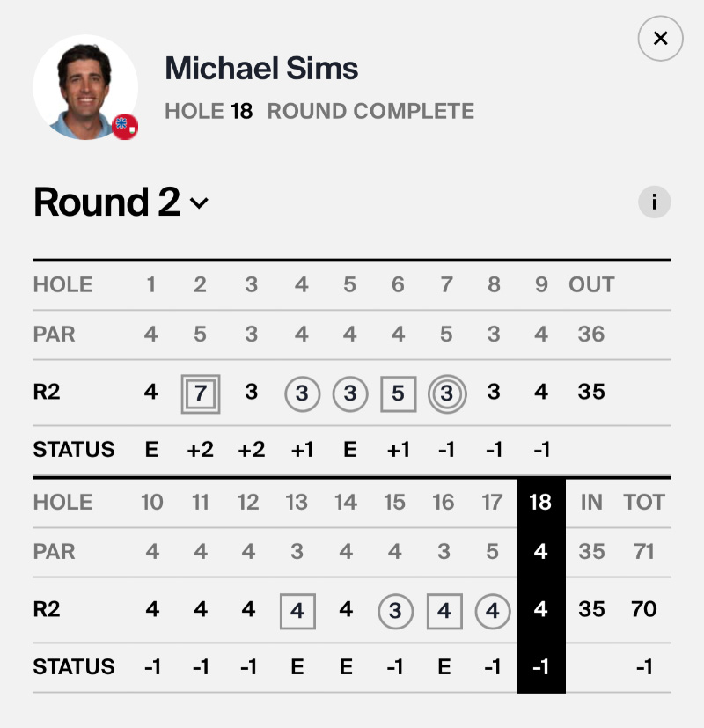Select the double bogey 7 on hole 2

[x=201, y=393]
